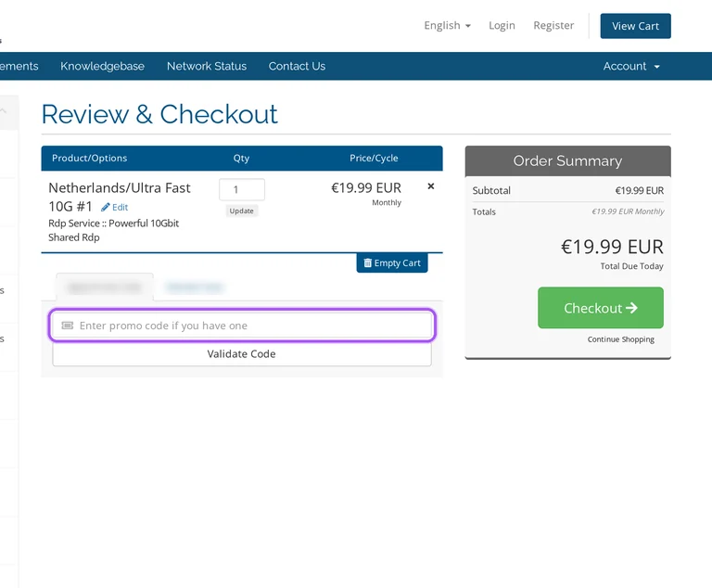This screenshot has height=588, width=712.
Task: Expand the Account dropdown menu
Action: tap(631, 67)
